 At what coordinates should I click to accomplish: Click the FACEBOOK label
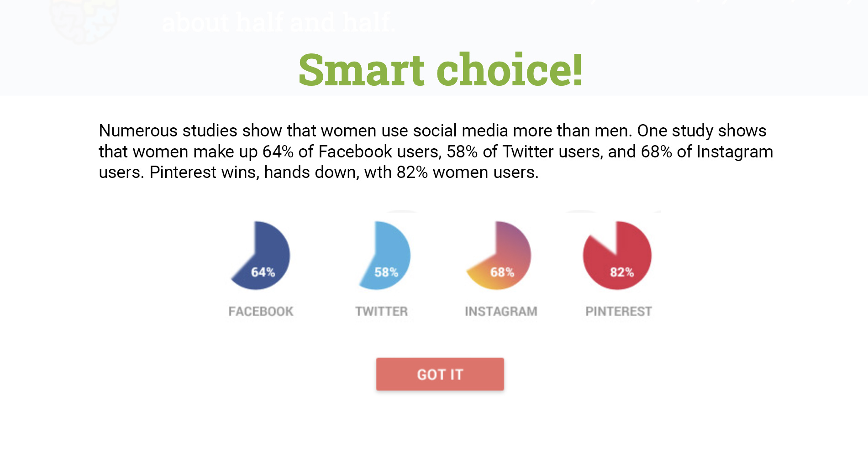click(261, 311)
